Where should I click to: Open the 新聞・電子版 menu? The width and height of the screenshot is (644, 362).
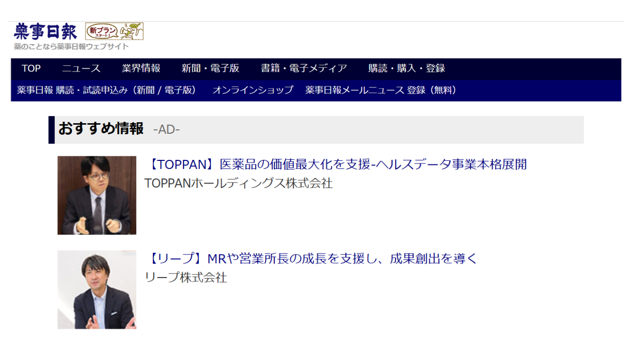pyautogui.click(x=210, y=68)
